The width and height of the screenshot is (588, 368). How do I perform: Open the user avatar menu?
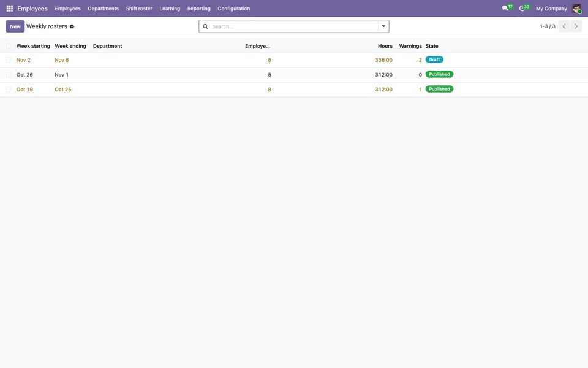coord(577,8)
